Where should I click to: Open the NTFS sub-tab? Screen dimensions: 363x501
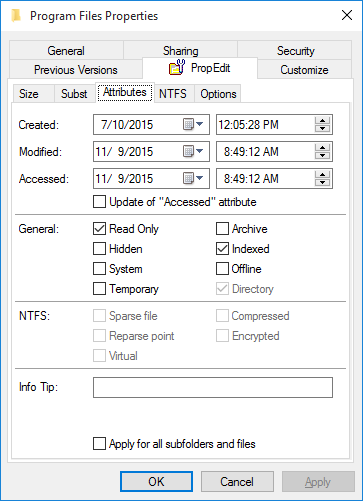tap(173, 94)
